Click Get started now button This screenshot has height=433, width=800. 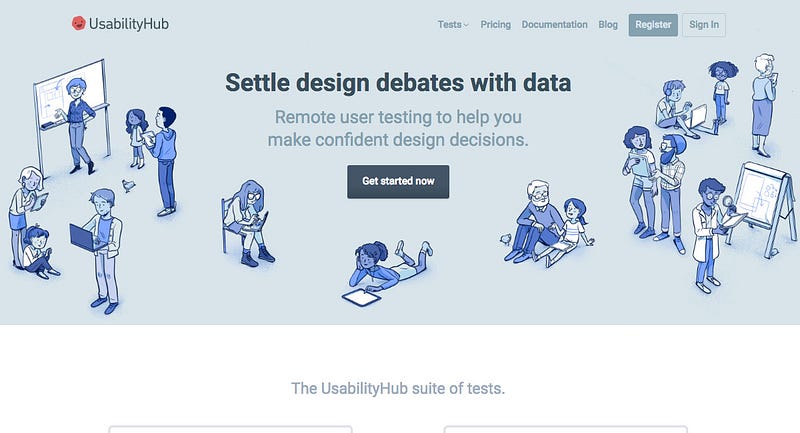click(x=398, y=182)
